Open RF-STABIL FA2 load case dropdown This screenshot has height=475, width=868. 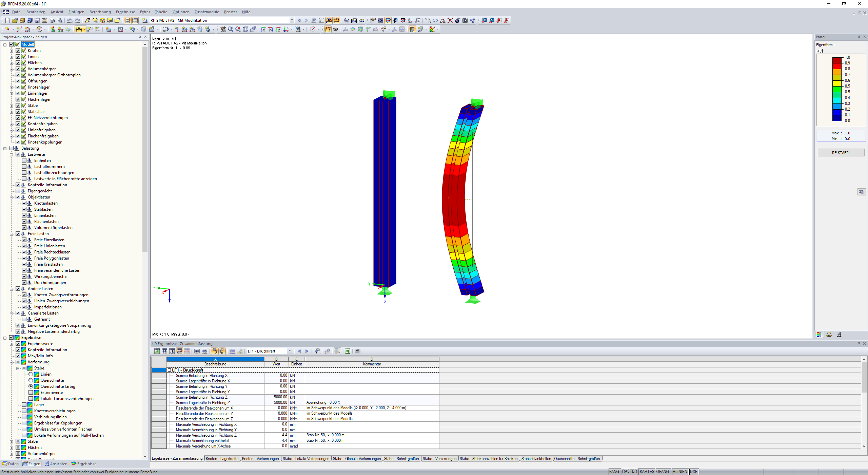pos(292,20)
